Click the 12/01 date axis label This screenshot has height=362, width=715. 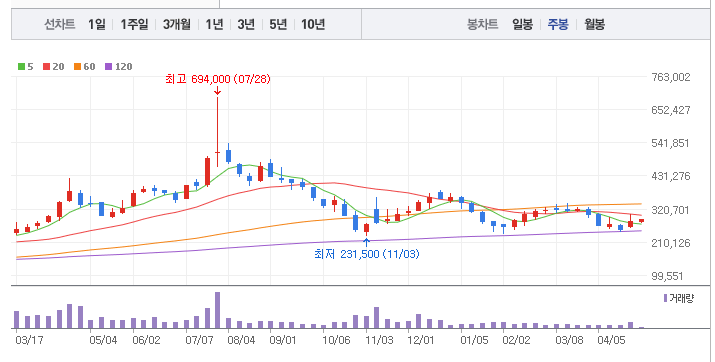(421, 340)
